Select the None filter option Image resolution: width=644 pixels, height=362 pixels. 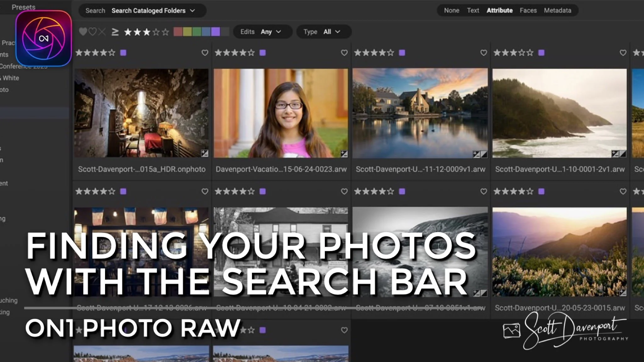(452, 10)
